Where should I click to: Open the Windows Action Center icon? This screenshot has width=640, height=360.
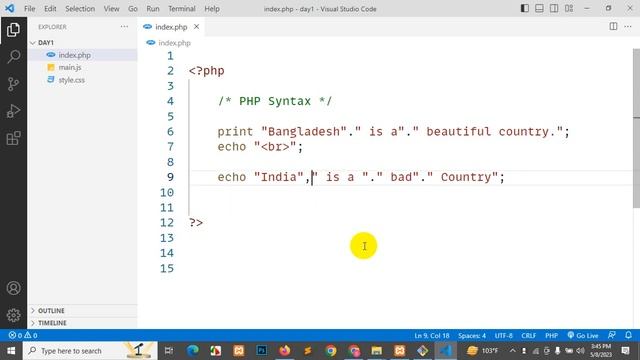[626, 351]
